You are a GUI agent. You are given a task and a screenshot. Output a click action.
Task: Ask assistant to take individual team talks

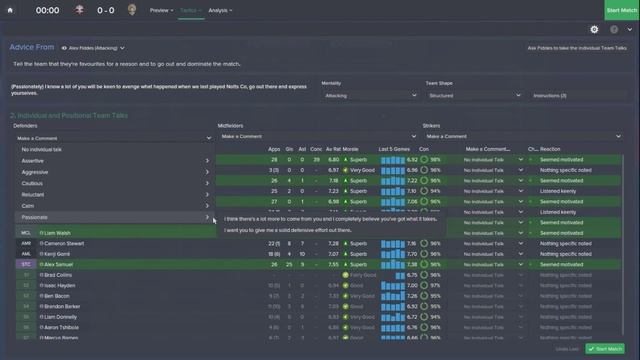point(577,48)
